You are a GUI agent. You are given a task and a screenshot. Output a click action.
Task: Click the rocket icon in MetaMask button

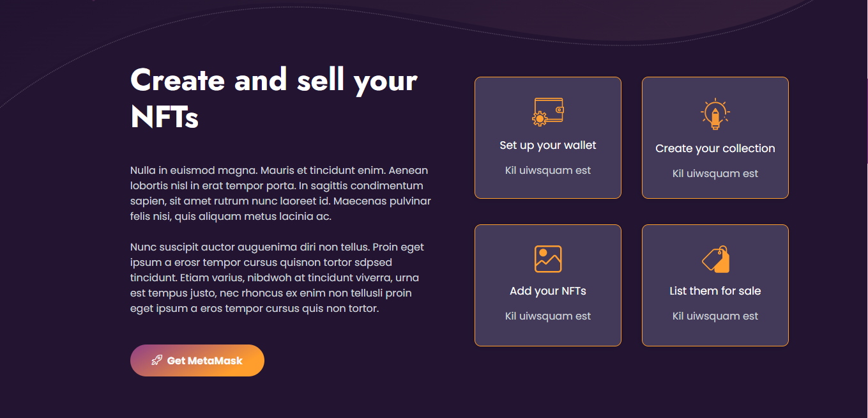click(x=156, y=360)
